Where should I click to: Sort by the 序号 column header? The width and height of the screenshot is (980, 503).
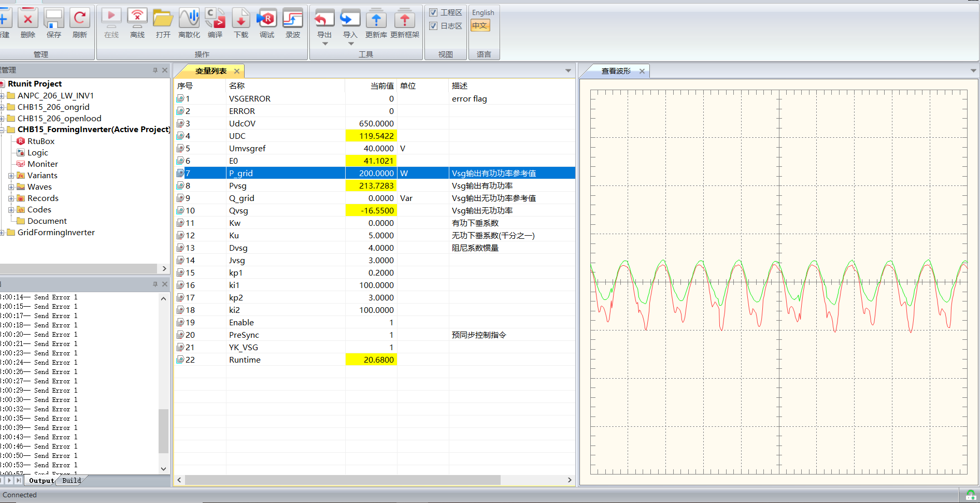[200, 85]
